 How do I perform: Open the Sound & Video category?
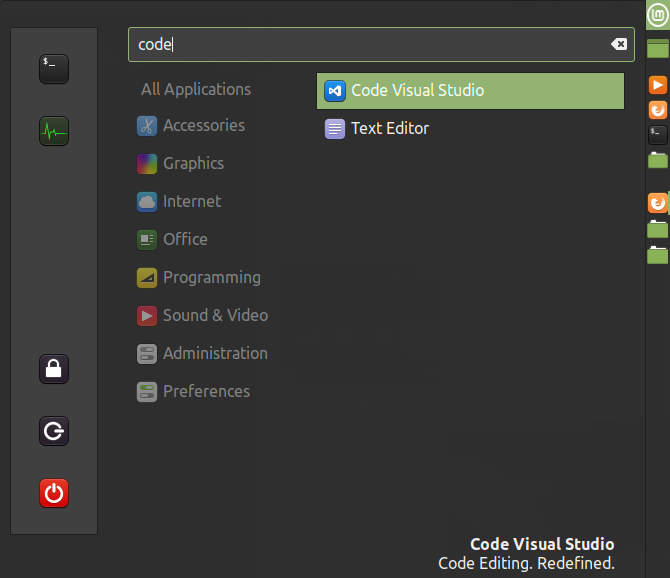coord(203,316)
